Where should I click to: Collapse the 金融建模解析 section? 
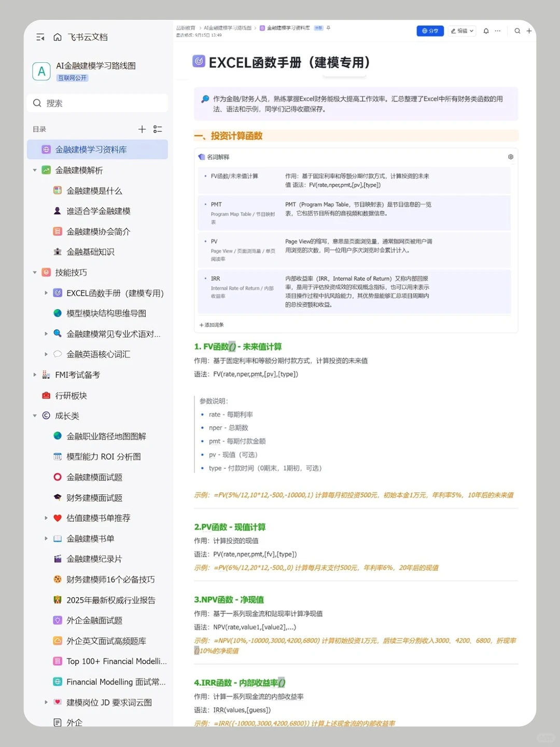pyautogui.click(x=35, y=170)
